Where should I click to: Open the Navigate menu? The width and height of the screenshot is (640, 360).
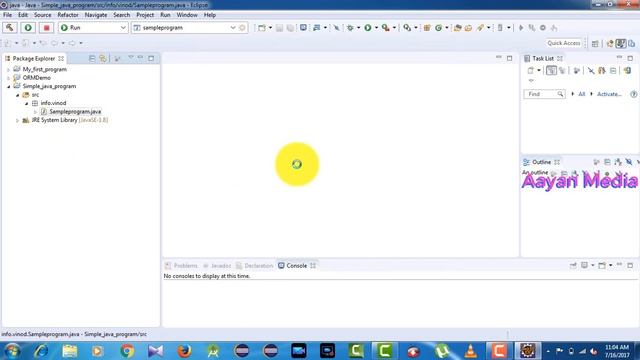tap(96, 15)
